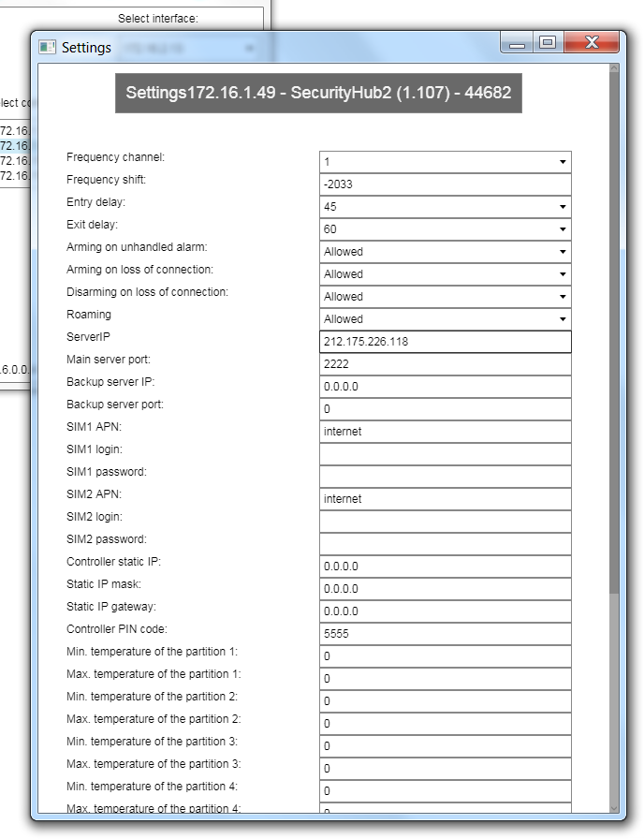Viewport: 644px width, 839px height.
Task: Click the scrollbar down arrow
Action: click(x=614, y=807)
